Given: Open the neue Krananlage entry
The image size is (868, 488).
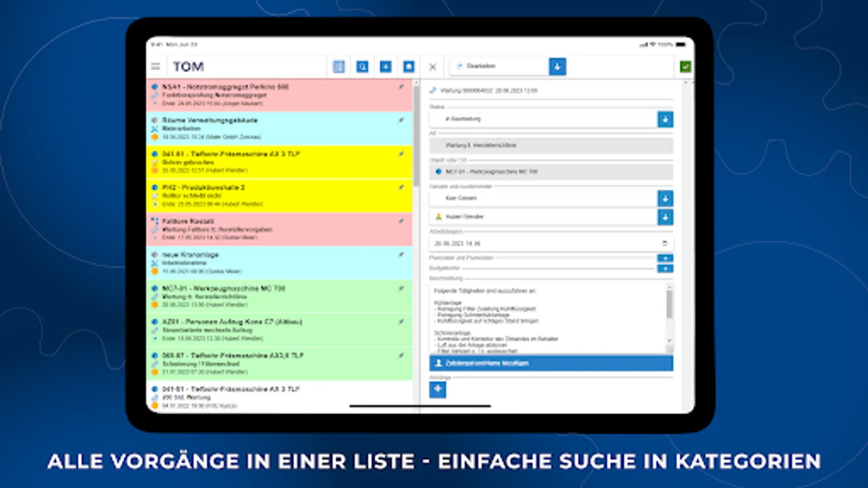Looking at the screenshot, I should coord(279,263).
